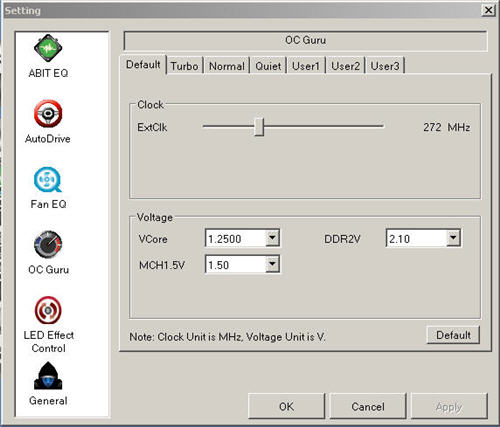This screenshot has width=500, height=427.
Task: Confirm with the OK button
Action: click(x=286, y=406)
